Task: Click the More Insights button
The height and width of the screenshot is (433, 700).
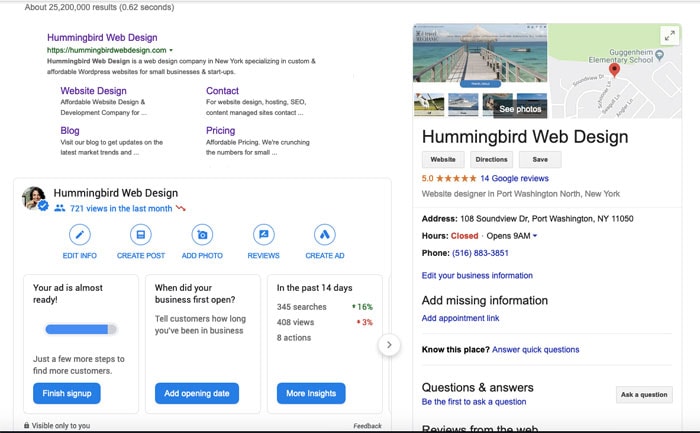Action: (311, 393)
